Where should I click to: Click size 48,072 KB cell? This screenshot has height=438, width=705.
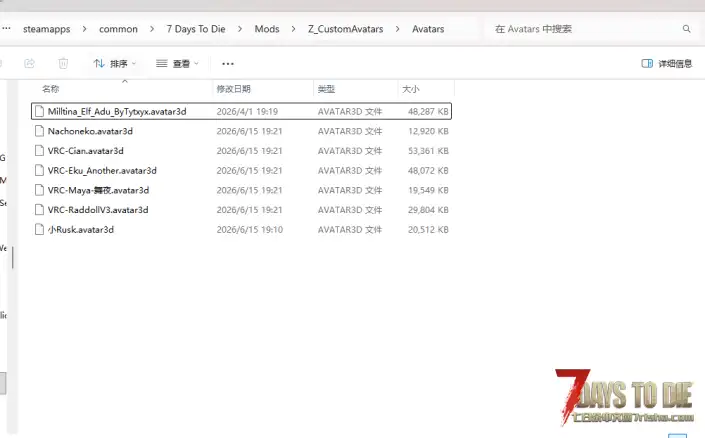(x=428, y=170)
